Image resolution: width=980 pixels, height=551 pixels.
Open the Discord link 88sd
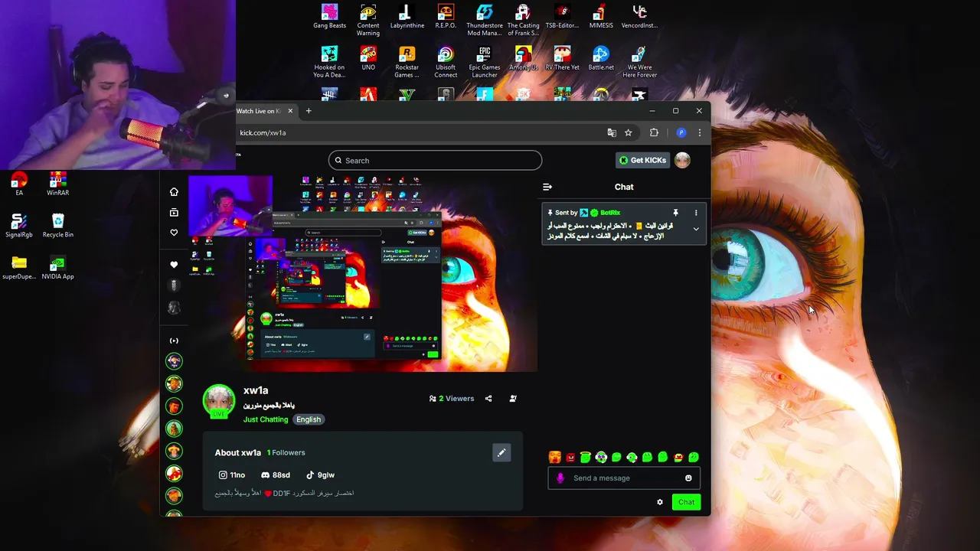pos(276,475)
